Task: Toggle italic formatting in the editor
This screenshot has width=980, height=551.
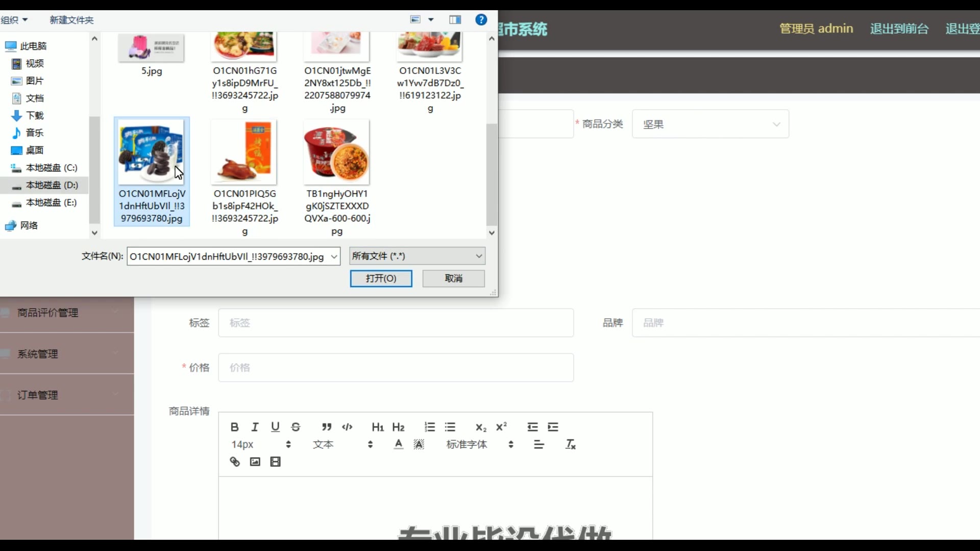Action: [x=255, y=427]
